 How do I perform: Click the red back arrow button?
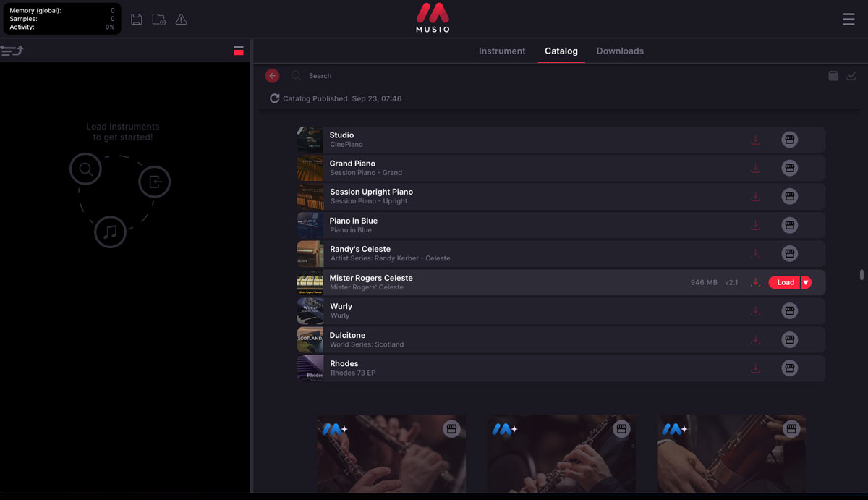coord(273,76)
